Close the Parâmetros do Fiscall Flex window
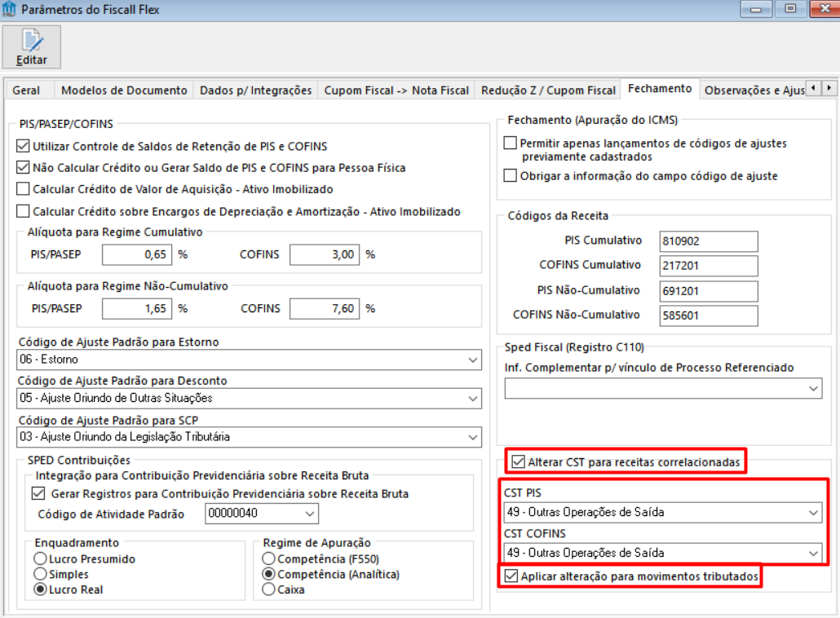Viewport: 840px width, 618px height. (x=825, y=9)
